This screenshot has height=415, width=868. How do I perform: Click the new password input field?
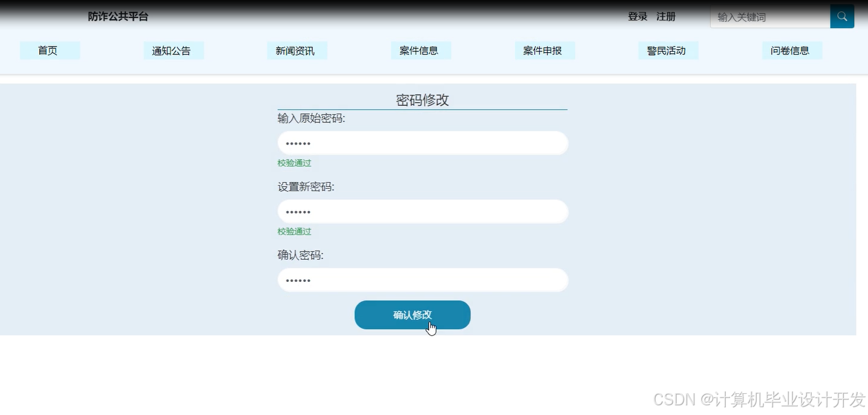coord(422,212)
